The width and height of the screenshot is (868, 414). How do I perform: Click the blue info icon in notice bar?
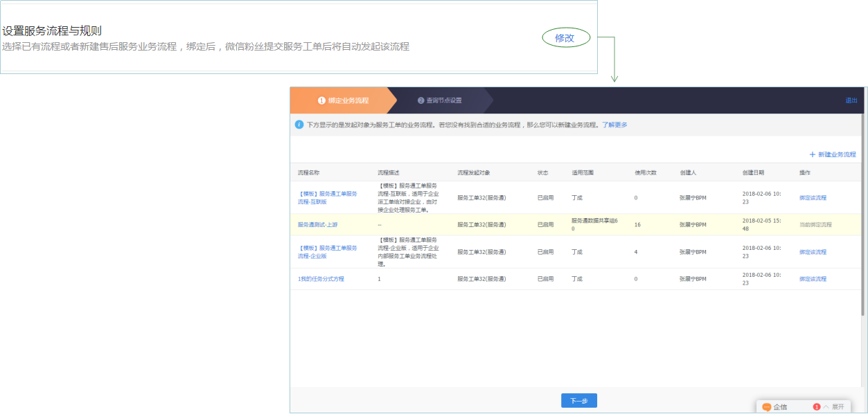tap(299, 125)
